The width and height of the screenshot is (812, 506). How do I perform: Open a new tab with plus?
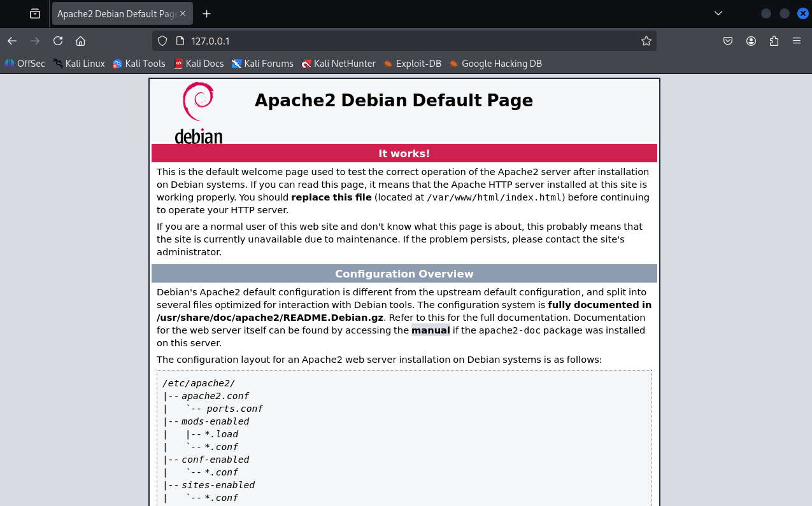(x=206, y=13)
